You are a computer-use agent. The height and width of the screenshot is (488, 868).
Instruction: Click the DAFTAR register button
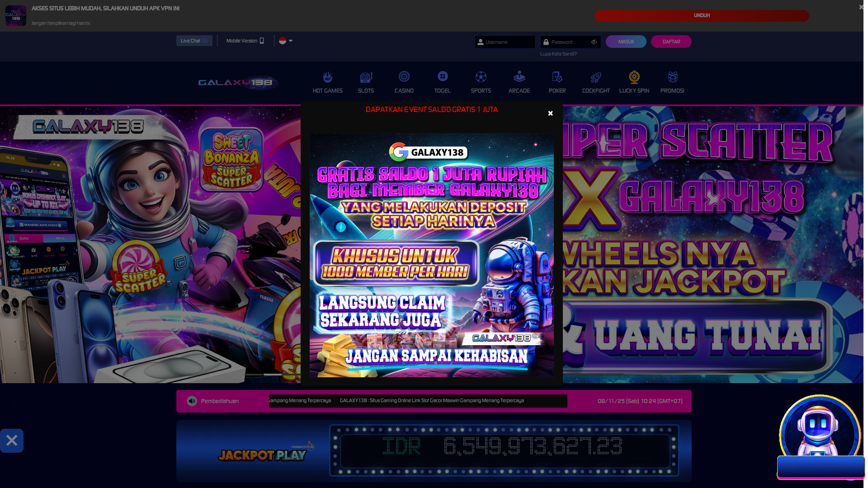(671, 42)
